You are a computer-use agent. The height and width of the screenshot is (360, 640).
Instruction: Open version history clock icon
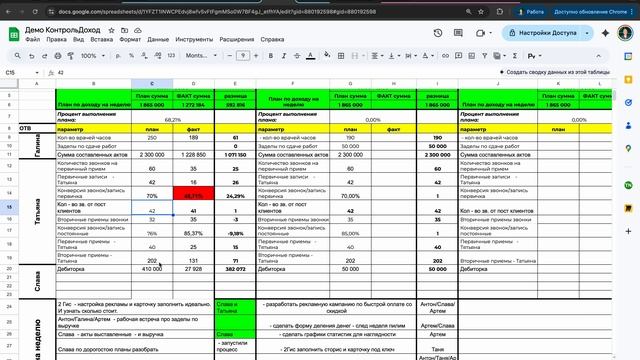click(438, 33)
